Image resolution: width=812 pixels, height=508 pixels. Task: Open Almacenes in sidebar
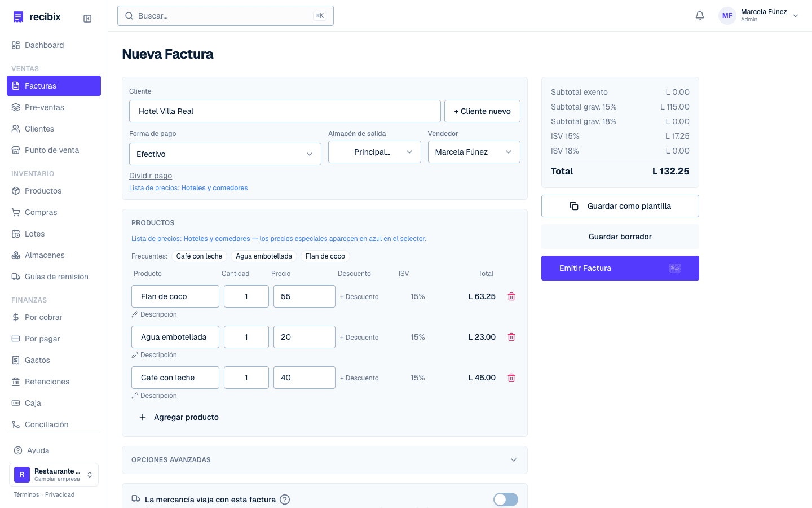(54, 255)
